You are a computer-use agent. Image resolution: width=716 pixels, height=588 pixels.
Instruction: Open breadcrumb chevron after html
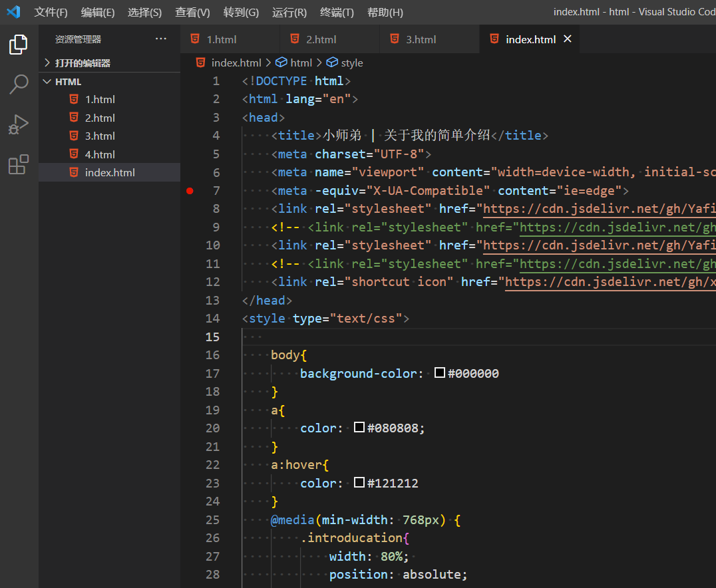(x=319, y=63)
